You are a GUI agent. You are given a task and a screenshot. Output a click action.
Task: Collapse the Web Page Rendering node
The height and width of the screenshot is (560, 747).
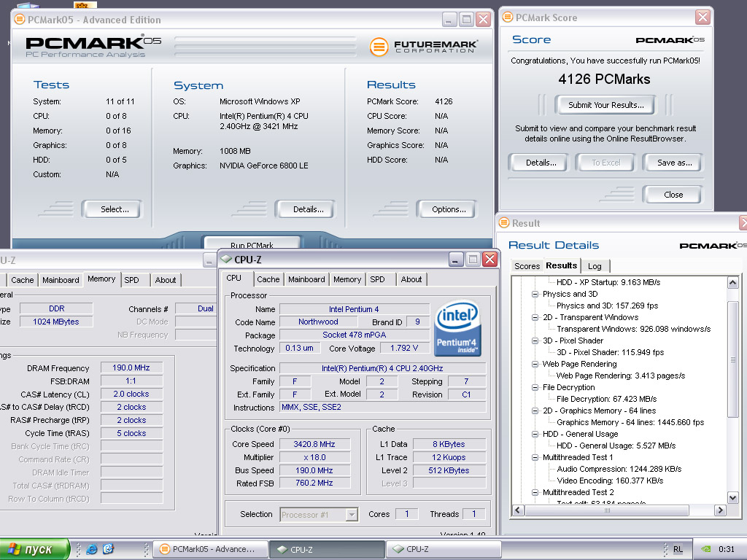point(535,365)
